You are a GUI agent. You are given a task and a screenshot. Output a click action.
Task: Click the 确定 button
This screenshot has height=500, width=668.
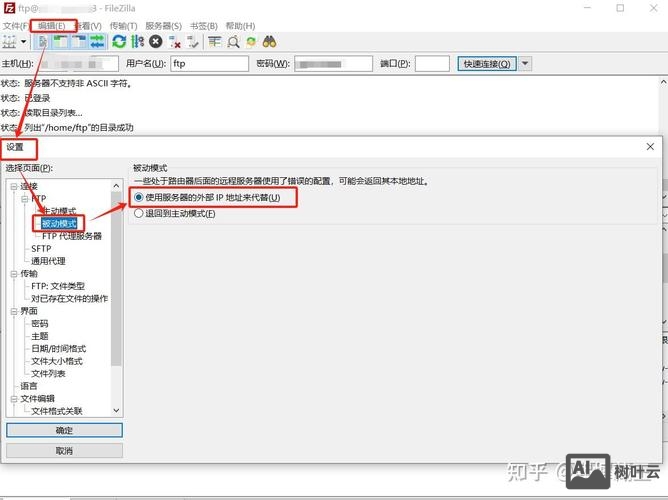pyautogui.click(x=64, y=430)
